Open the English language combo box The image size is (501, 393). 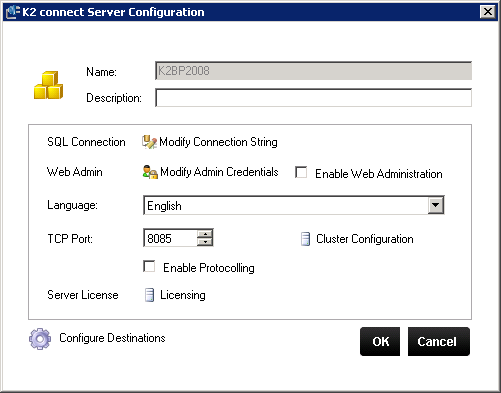tap(293, 205)
